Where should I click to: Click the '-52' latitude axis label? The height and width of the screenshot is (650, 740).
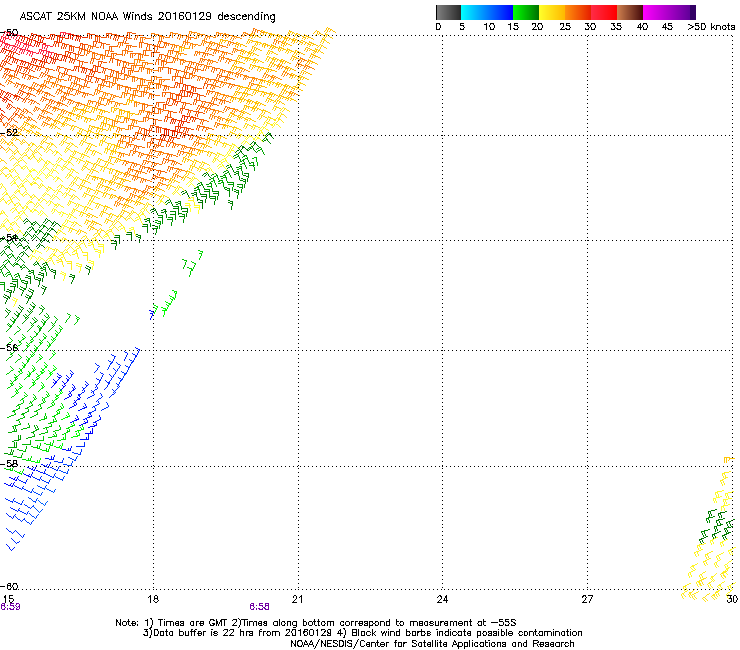click(x=9, y=133)
